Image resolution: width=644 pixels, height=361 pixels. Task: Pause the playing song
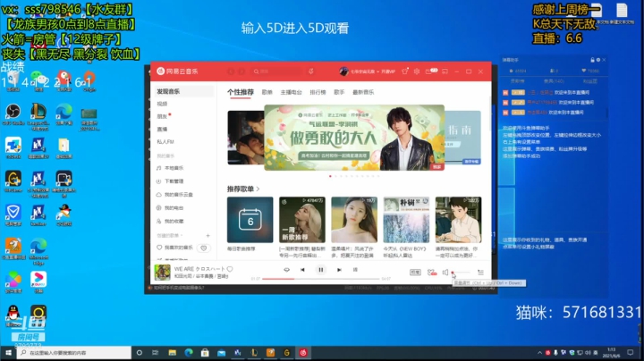click(321, 270)
